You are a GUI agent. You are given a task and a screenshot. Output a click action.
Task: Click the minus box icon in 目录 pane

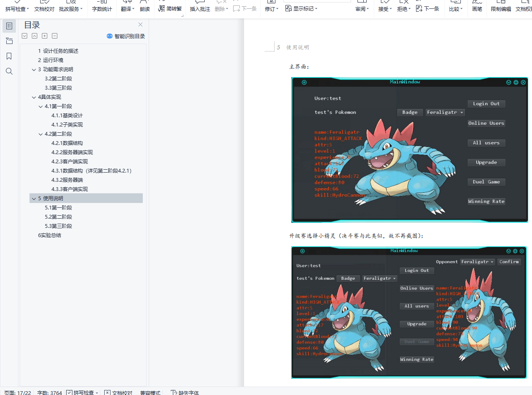tap(55, 36)
